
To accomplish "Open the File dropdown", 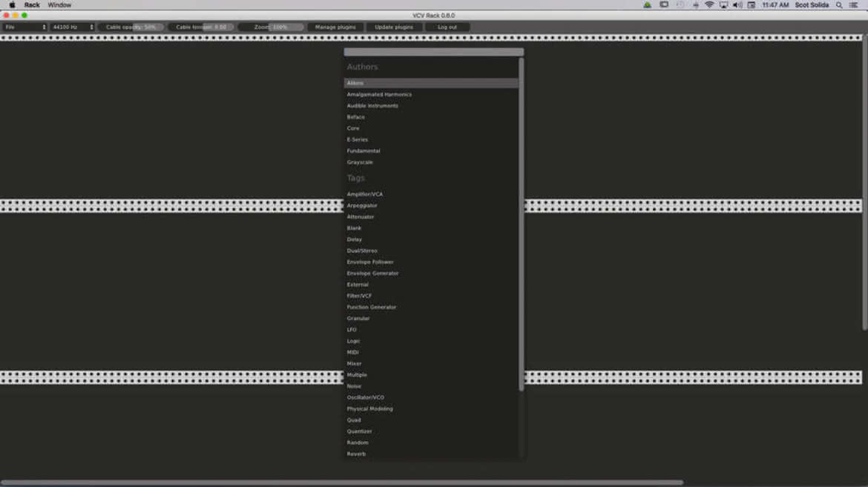I will [x=25, y=27].
